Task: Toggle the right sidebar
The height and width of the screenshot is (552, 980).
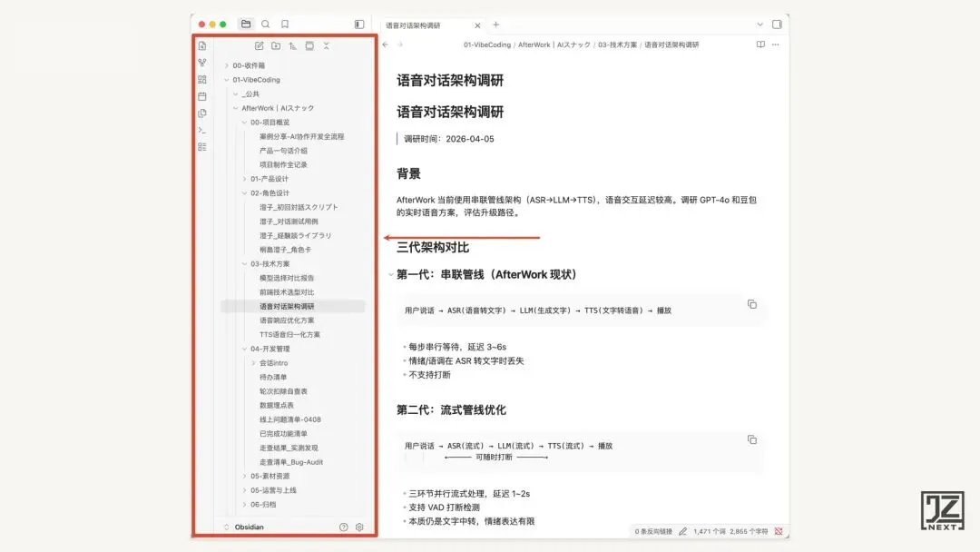Action: click(777, 25)
